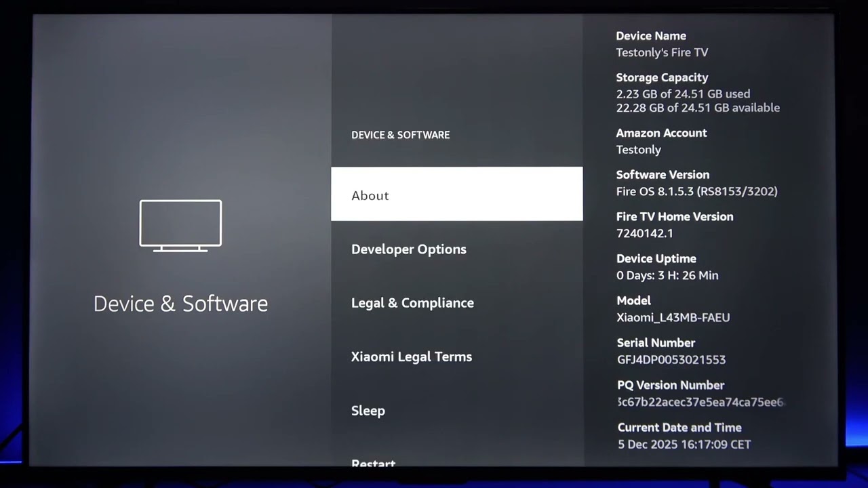Click 'Fire OS 8.1.5.3 (RS8153/3202)'

(x=696, y=192)
